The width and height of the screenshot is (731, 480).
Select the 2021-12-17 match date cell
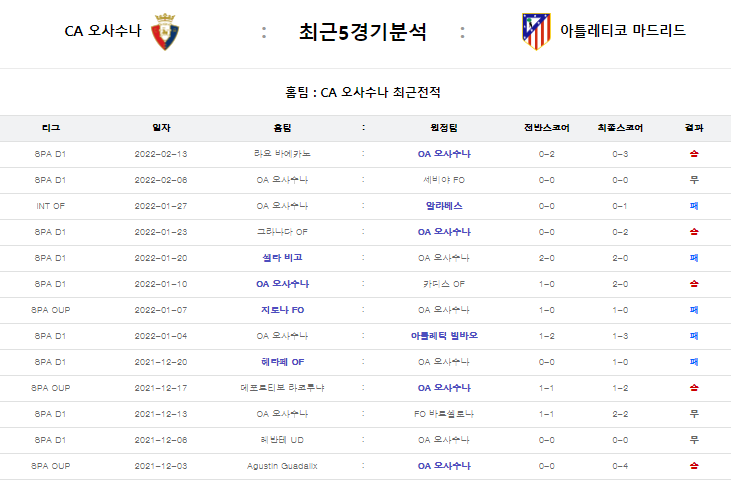coord(161,388)
